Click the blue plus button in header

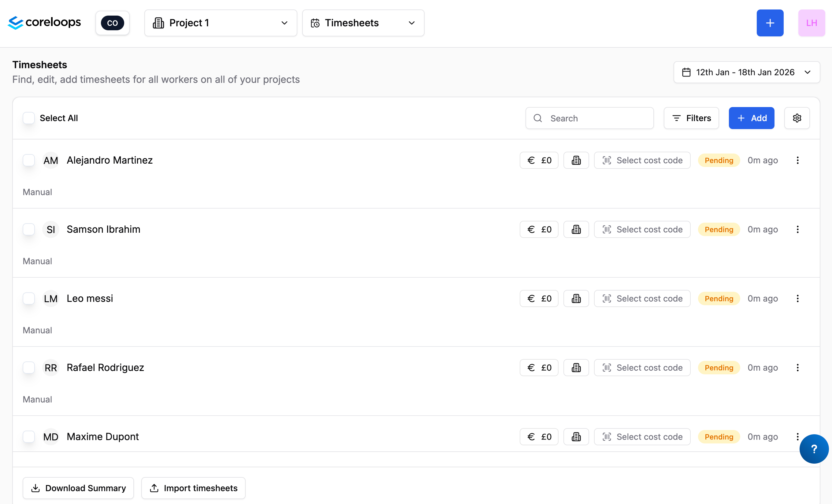[x=770, y=23]
